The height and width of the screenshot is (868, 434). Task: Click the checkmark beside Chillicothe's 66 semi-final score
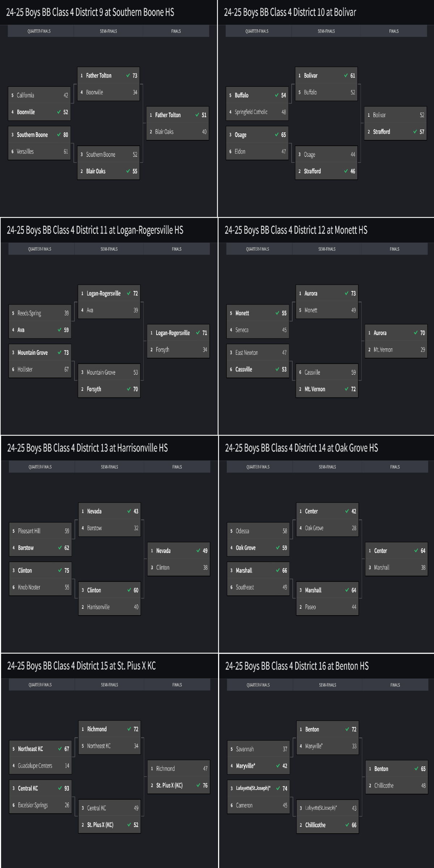347,825
